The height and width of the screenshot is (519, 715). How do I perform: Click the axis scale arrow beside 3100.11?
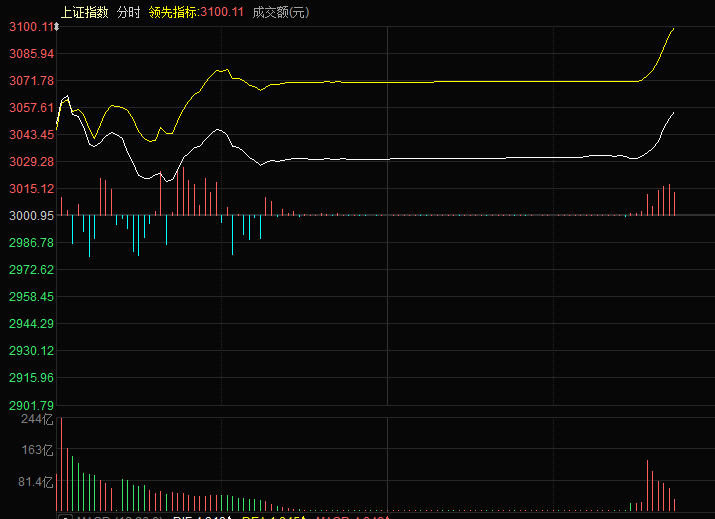coord(56,29)
